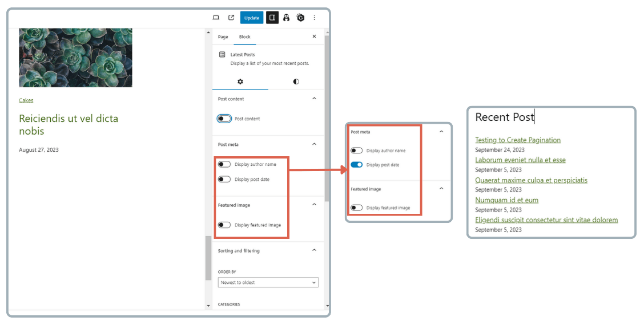
Task: Collapse the Post content section
Action: (x=314, y=99)
